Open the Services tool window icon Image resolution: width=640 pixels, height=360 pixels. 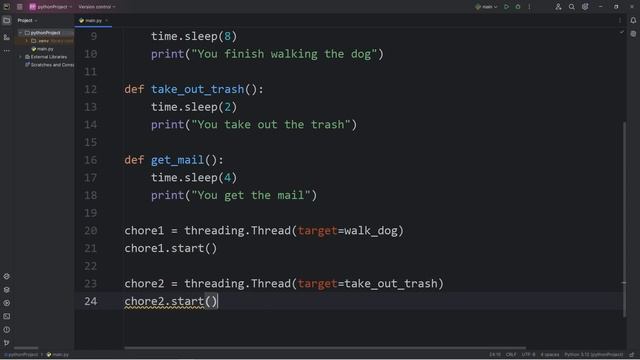[7, 303]
